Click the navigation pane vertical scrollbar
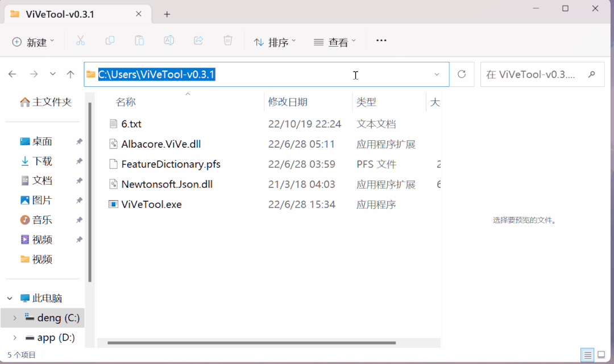Screen dimensions: 614x364 point(90,191)
